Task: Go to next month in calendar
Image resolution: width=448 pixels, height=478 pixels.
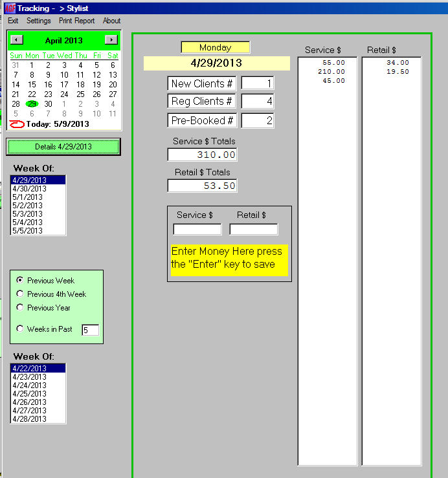Action: pos(111,40)
